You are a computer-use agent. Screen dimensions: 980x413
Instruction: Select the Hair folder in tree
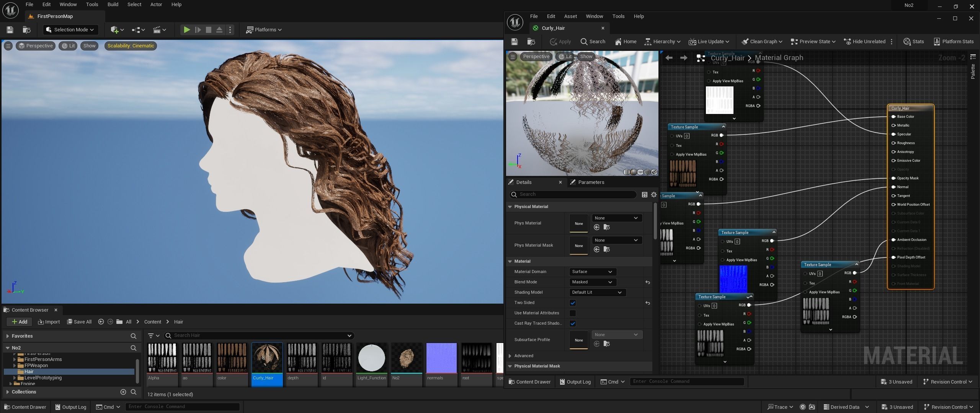[69, 372]
